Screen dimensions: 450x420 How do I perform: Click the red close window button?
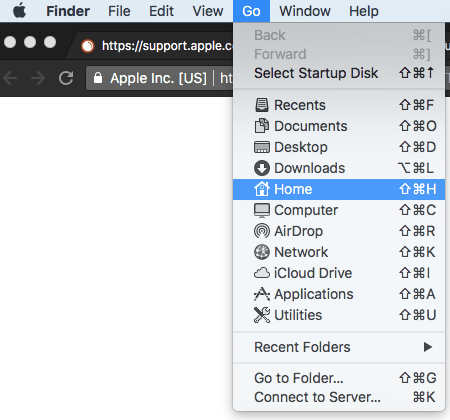click(x=10, y=42)
